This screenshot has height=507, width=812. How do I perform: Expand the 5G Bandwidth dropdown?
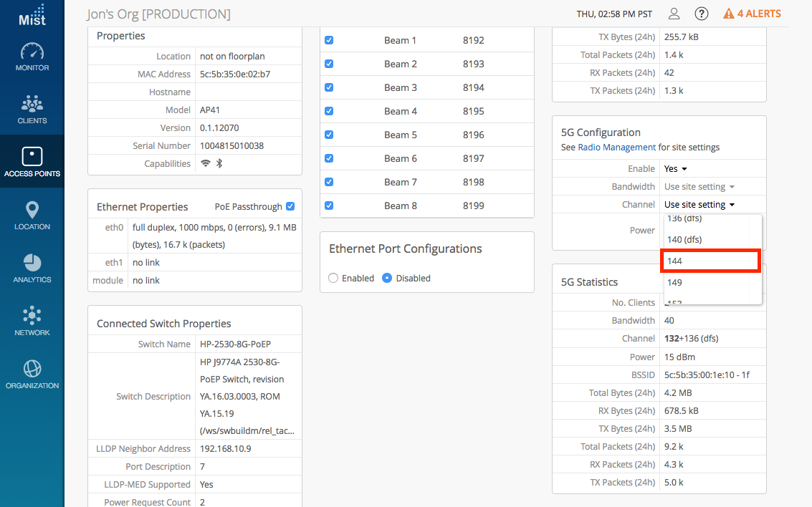[x=699, y=187]
